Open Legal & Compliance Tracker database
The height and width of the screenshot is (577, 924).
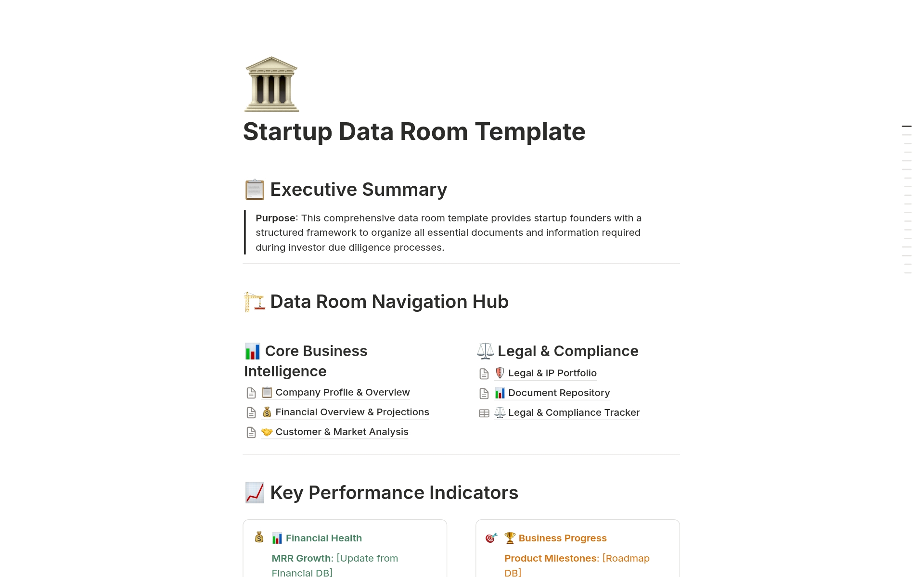click(574, 413)
